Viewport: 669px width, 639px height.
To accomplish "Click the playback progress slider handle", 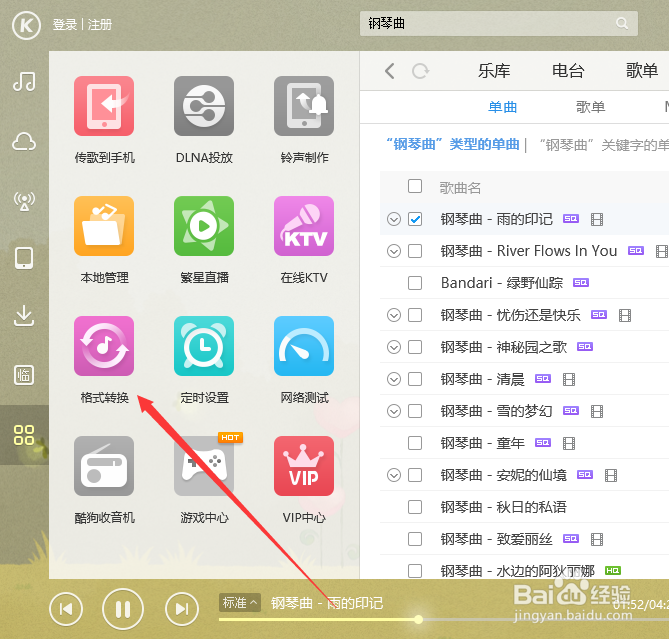I will [x=419, y=619].
